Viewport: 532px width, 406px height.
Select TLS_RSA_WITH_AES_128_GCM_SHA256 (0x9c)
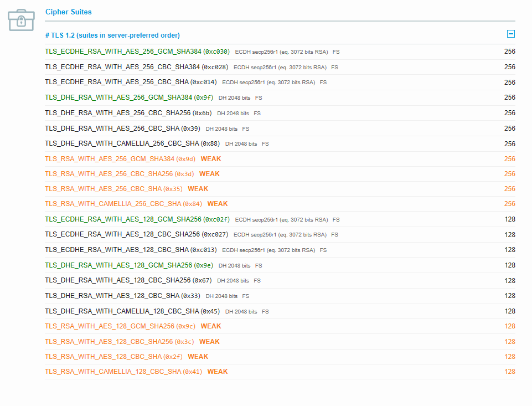click(120, 326)
